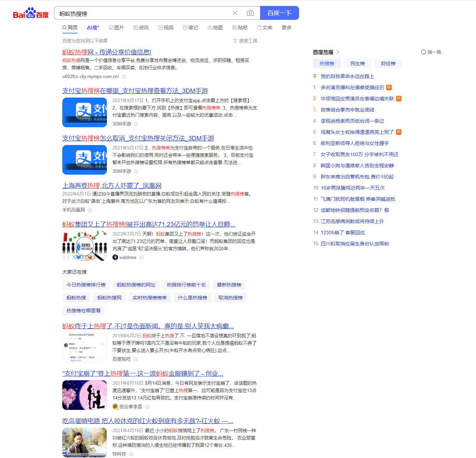Switch to the 图片 tab
This screenshot has height=458, width=476.
point(116,28)
